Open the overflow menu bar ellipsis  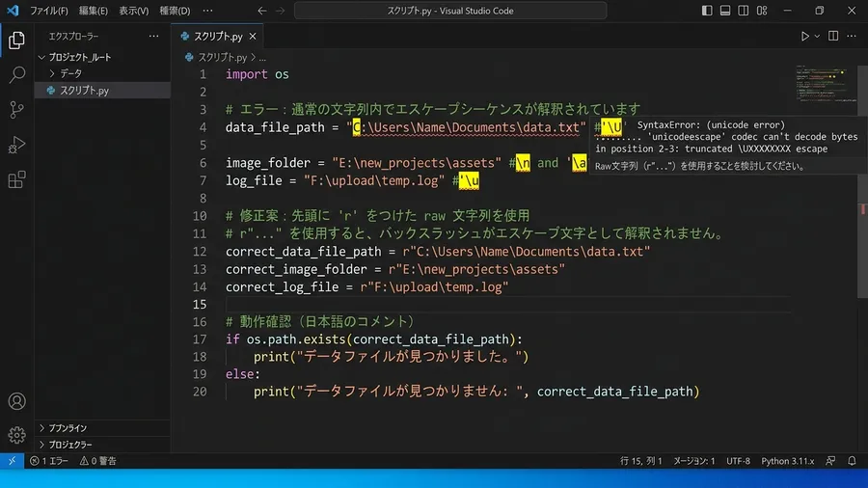[x=207, y=11]
